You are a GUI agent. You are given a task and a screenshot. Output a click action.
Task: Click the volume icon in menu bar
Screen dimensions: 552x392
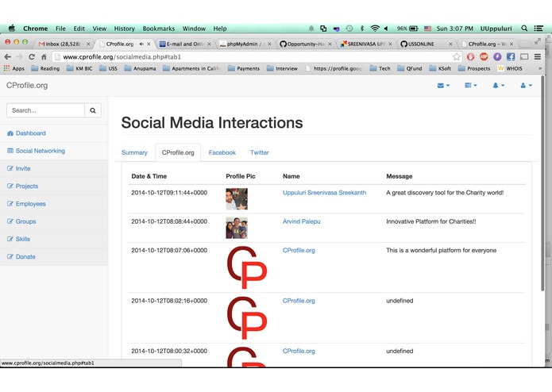point(386,29)
